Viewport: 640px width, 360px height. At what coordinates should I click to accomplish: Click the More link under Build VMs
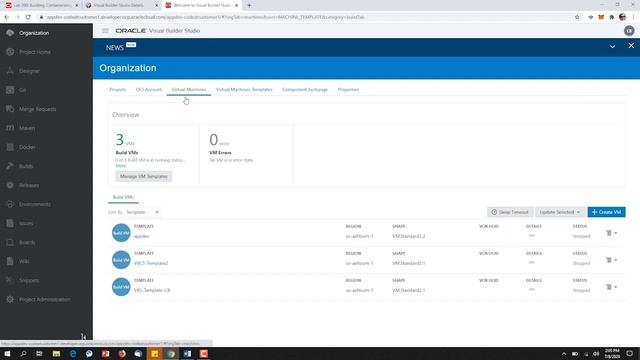click(120, 166)
